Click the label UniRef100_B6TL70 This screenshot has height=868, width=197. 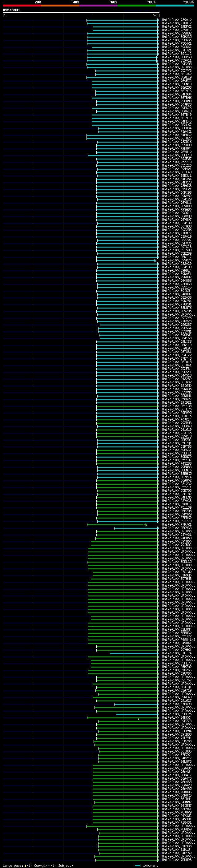[177, 410]
